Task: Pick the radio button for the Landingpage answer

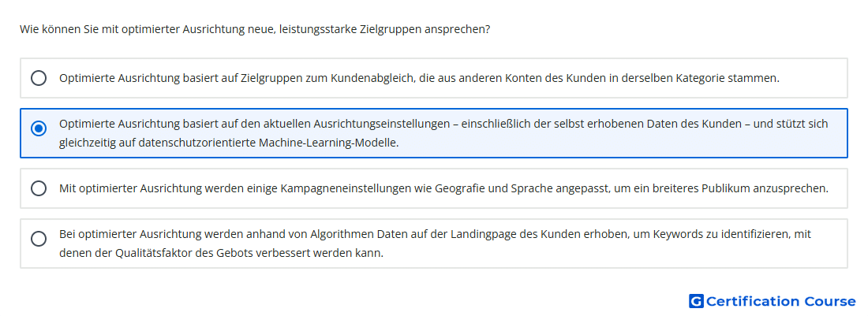Action: tap(39, 239)
